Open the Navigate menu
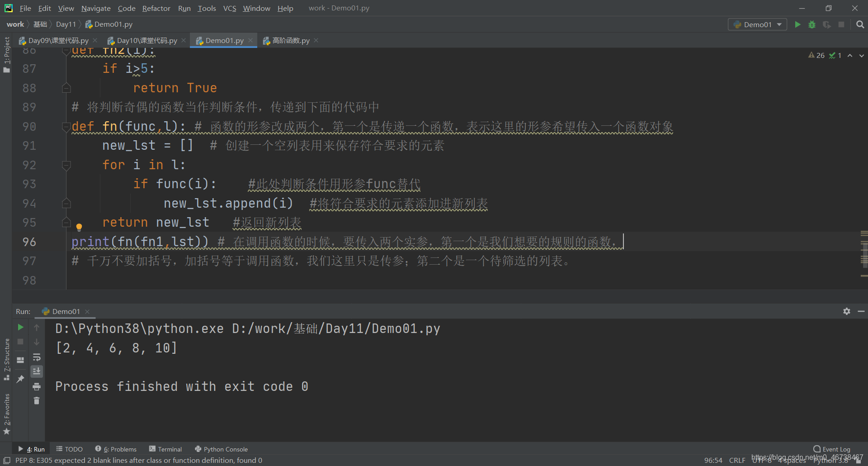The width and height of the screenshot is (868, 466). point(96,8)
